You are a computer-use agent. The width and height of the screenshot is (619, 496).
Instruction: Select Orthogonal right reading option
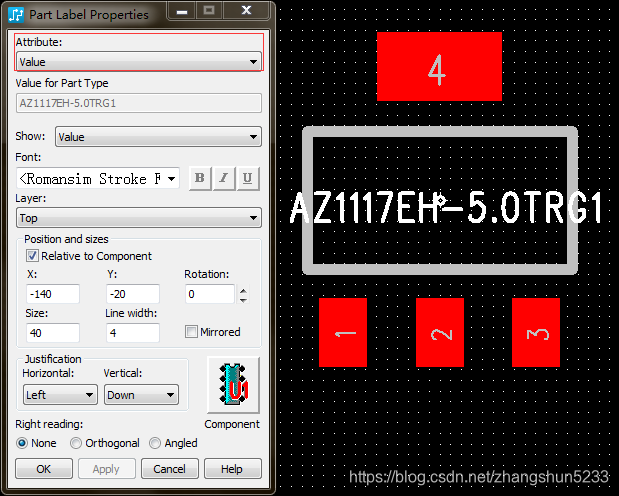tap(75, 443)
